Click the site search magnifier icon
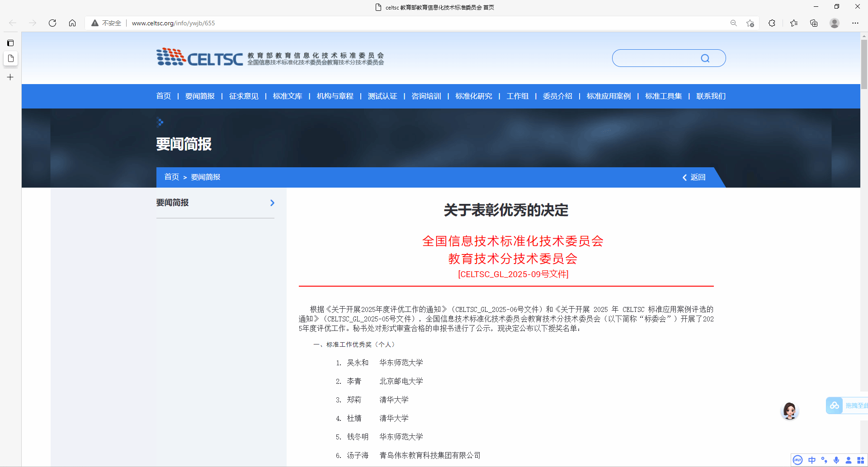Screen dimensions: 868x467 point(705,58)
